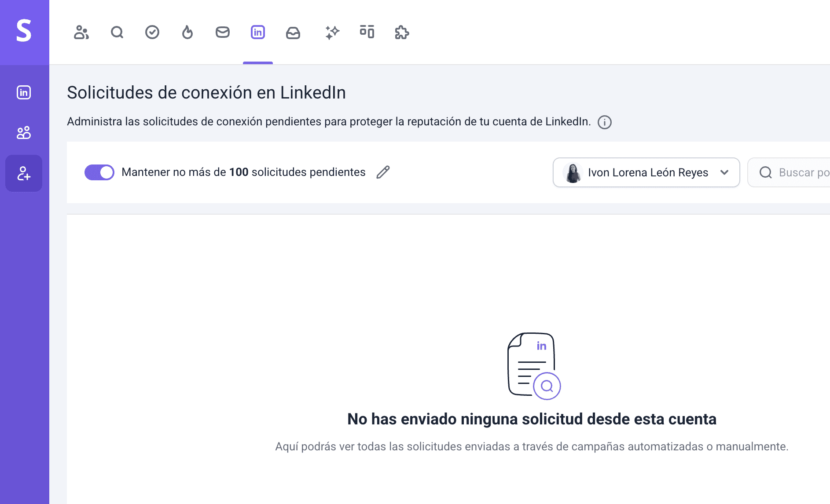Open the AI sparkles icon
Screen dimensions: 830x504
click(332, 33)
